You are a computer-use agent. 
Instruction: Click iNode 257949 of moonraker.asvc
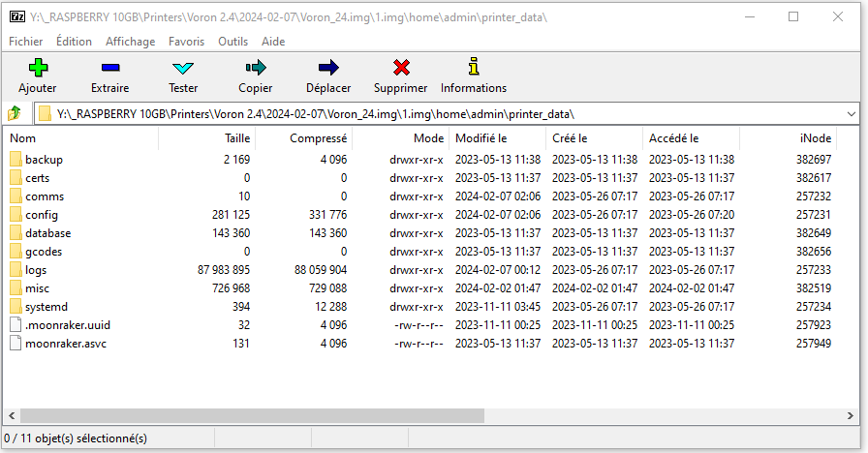[814, 344]
